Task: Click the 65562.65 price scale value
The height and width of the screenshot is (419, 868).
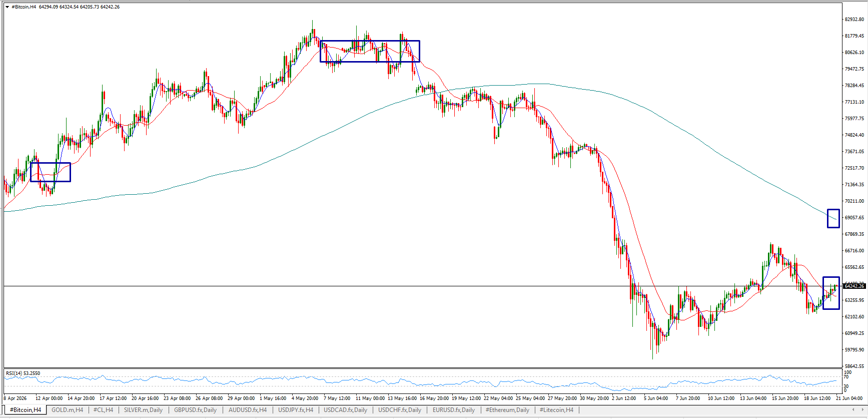Action: click(854, 267)
